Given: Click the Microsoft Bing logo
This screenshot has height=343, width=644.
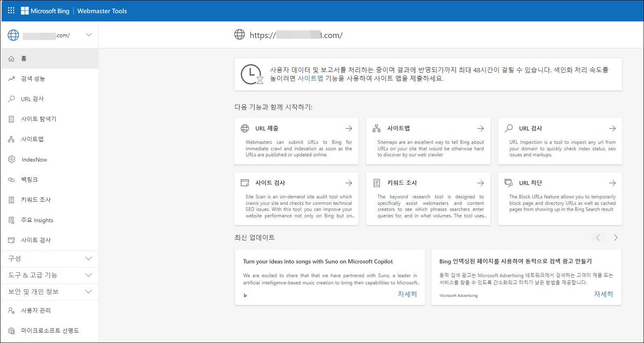Looking at the screenshot, I should pos(45,11).
